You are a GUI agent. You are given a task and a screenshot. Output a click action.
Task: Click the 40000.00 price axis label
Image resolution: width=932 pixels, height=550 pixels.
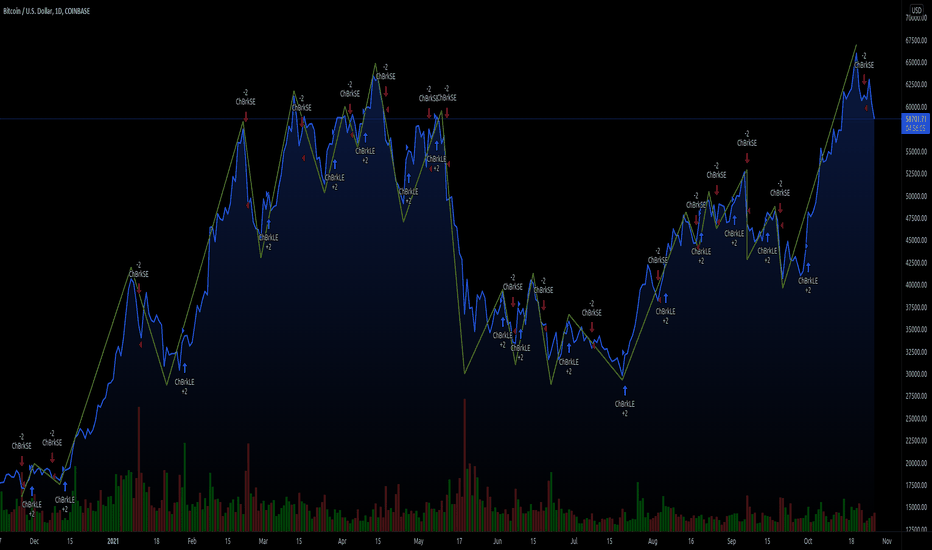[x=916, y=285]
